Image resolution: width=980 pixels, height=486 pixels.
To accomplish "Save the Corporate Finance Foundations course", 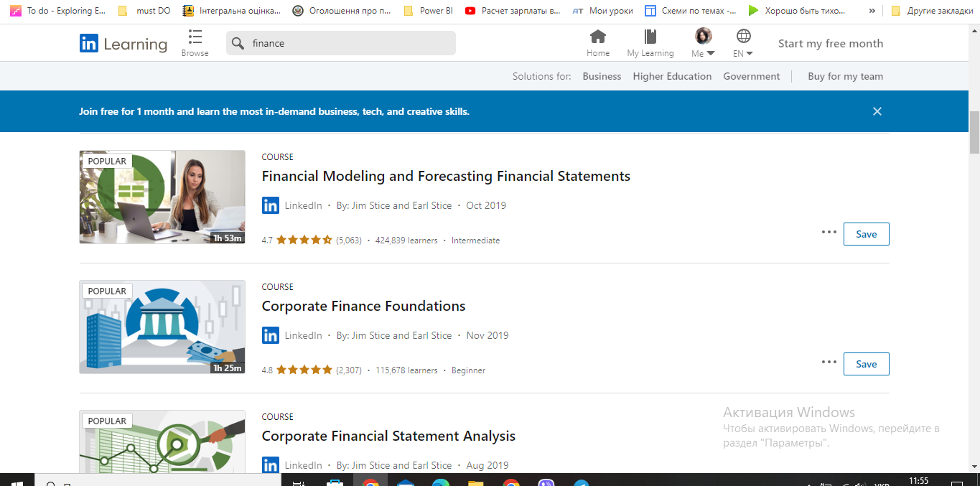I will (866, 363).
